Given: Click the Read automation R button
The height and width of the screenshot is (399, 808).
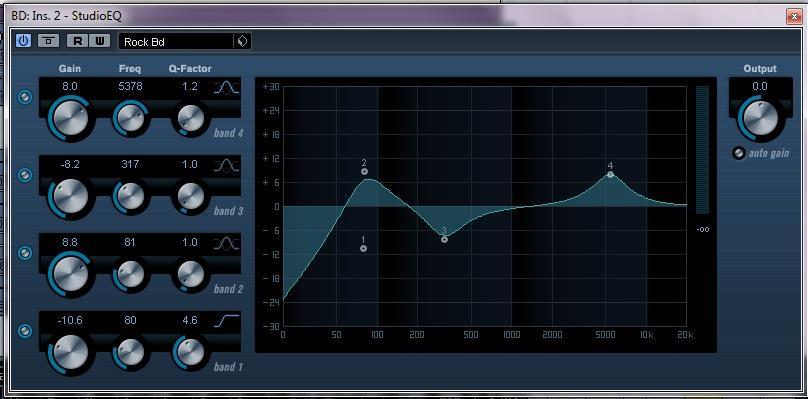Looking at the screenshot, I should click(x=77, y=41).
